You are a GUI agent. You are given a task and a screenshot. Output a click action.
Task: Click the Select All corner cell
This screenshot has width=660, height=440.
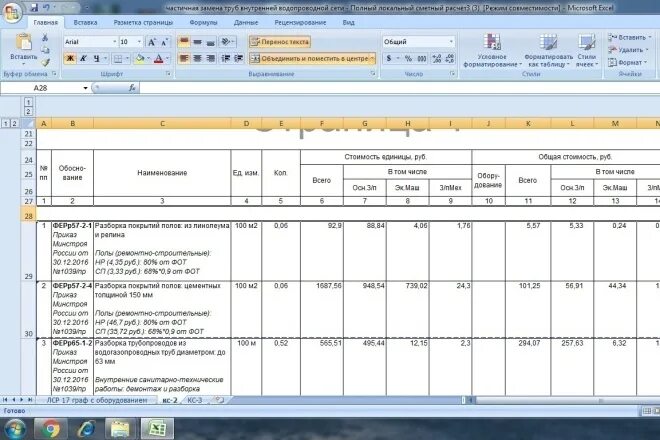pos(28,123)
